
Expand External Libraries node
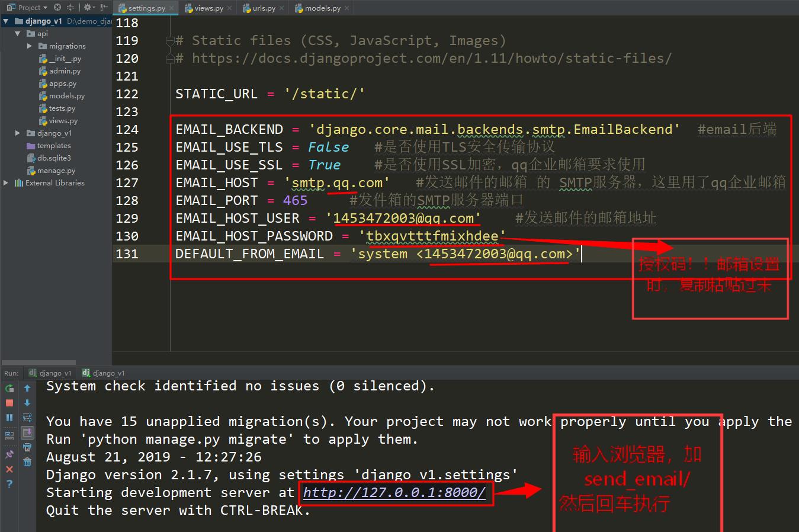pos(5,183)
